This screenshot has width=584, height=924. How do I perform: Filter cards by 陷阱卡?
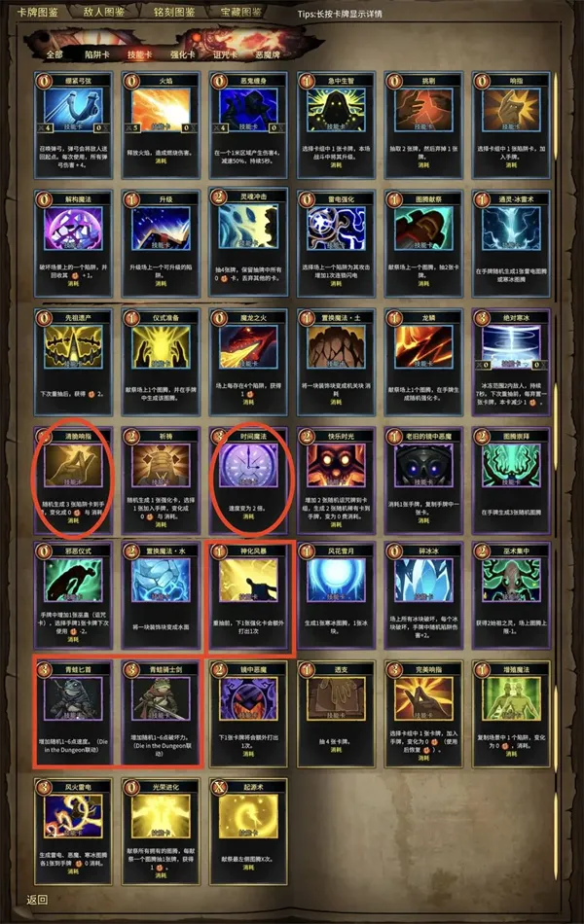97,54
